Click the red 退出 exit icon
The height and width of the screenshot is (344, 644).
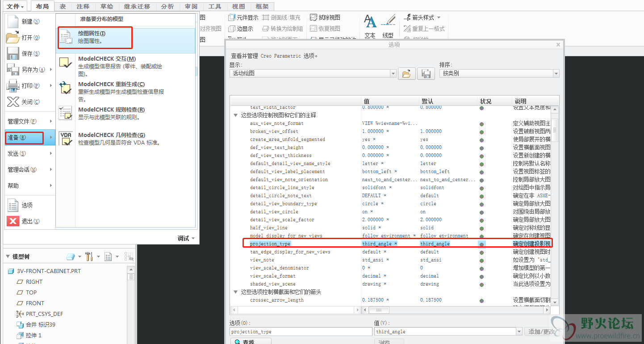click(x=13, y=221)
